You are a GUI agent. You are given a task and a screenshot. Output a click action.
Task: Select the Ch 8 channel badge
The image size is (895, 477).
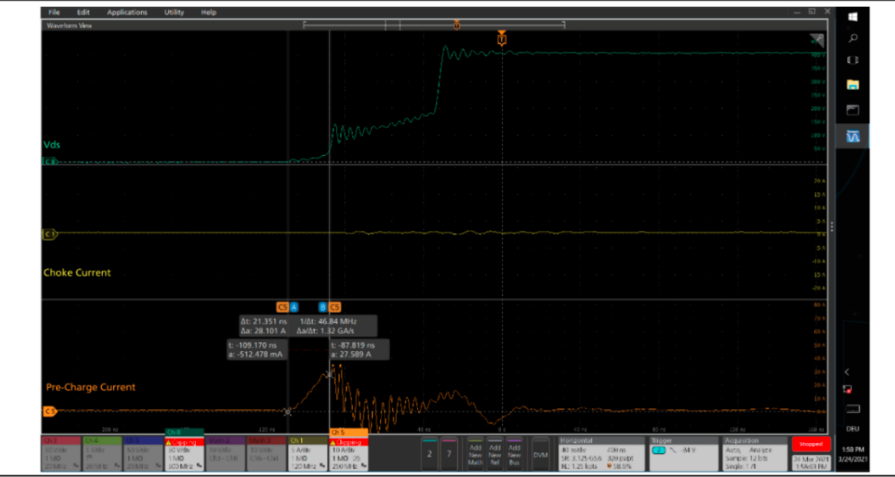(185, 451)
